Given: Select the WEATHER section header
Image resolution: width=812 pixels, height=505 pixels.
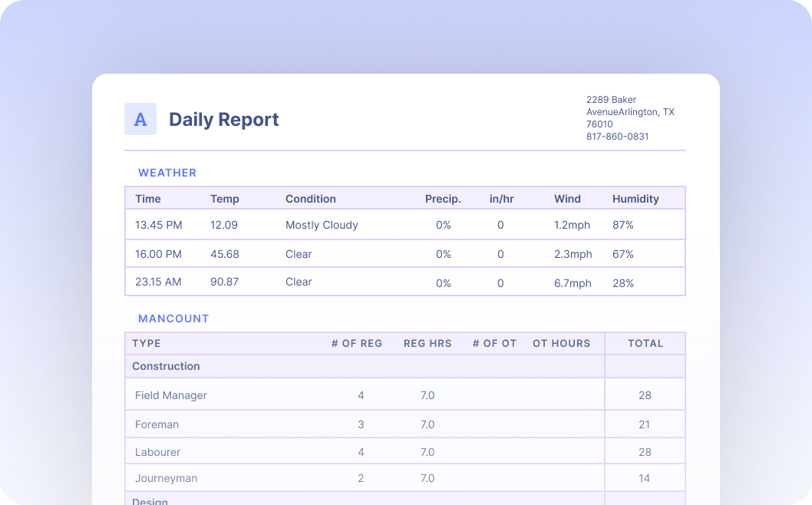Looking at the screenshot, I should click(x=167, y=173).
